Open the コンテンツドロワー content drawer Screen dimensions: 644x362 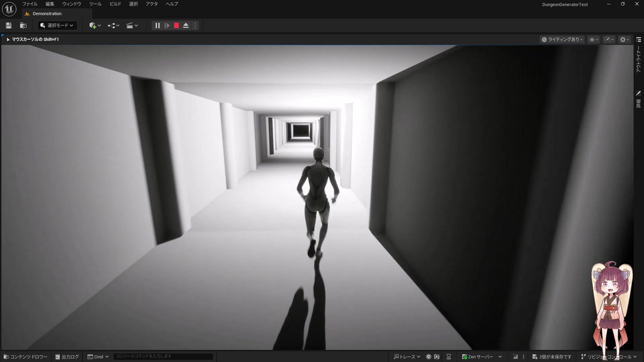point(25,357)
